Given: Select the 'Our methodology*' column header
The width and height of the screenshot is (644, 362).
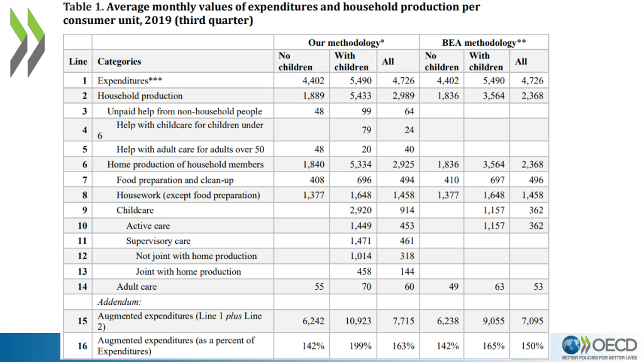Looking at the screenshot, I should point(346,42).
